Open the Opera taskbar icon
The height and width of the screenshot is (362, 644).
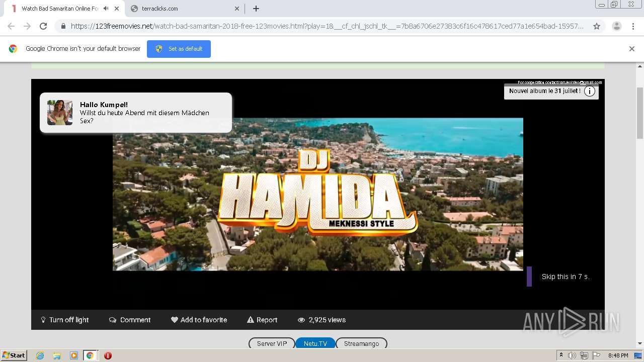pos(108,355)
